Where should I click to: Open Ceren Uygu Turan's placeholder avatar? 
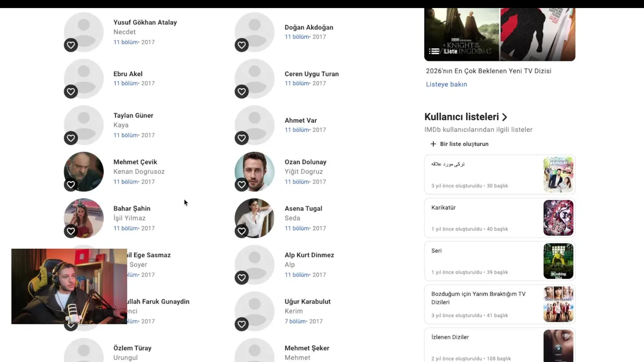[255, 78]
